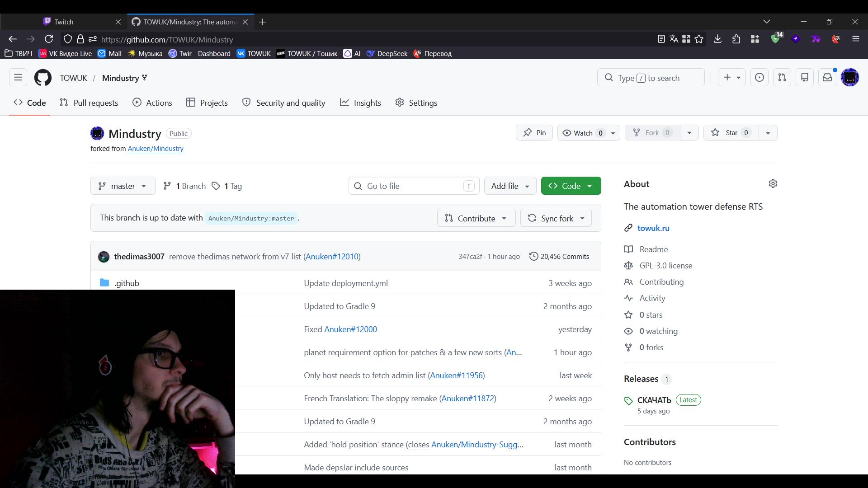Screen dimensions: 868x488
Task: Open Pull requests icon in header
Action: click(782, 78)
